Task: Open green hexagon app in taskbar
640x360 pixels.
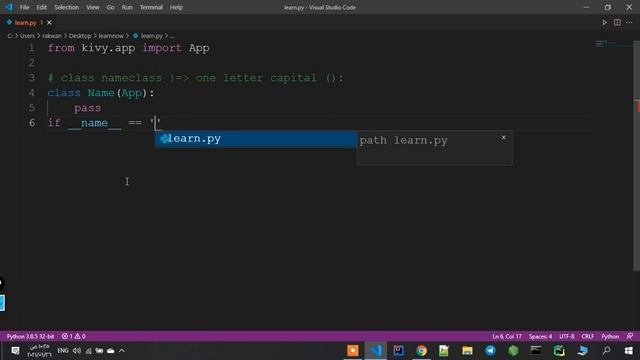Action: 513,351
